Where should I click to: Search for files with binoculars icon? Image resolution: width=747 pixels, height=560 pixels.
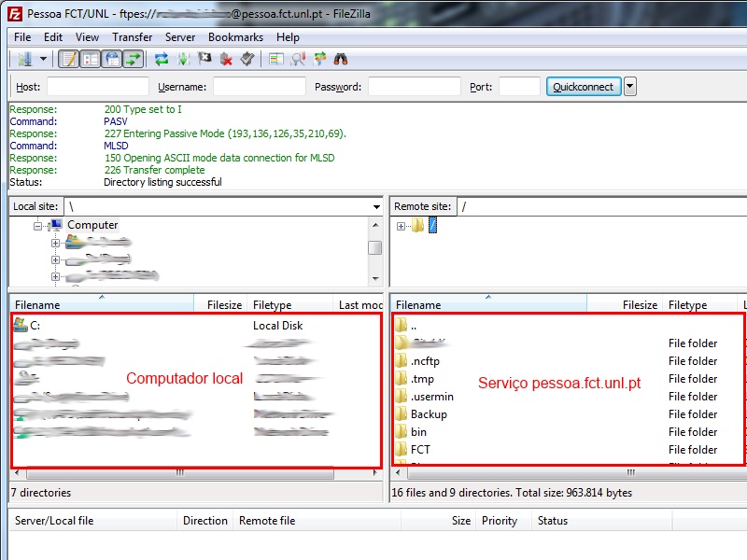tap(341, 59)
